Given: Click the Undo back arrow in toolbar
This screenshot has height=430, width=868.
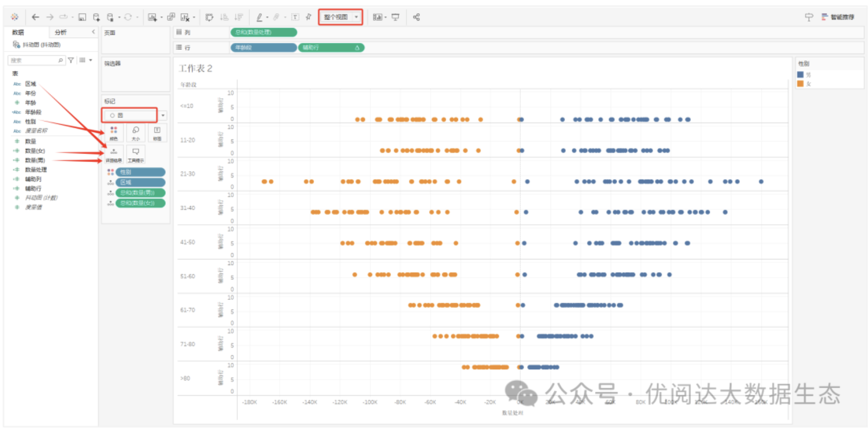Looking at the screenshot, I should pos(35,17).
